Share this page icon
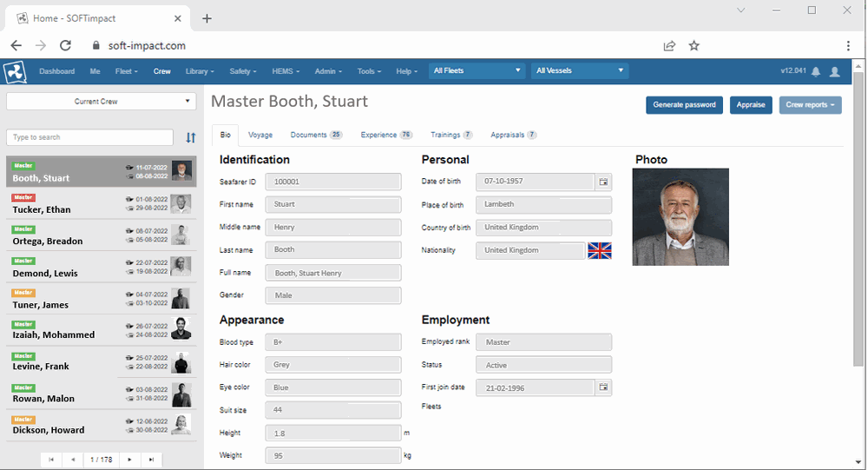This screenshot has height=470, width=868. [x=669, y=45]
